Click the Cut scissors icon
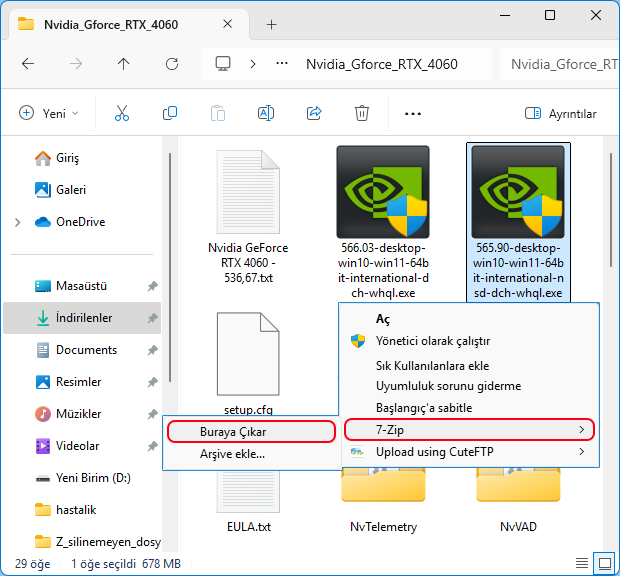The width and height of the screenshot is (620, 576). click(122, 113)
